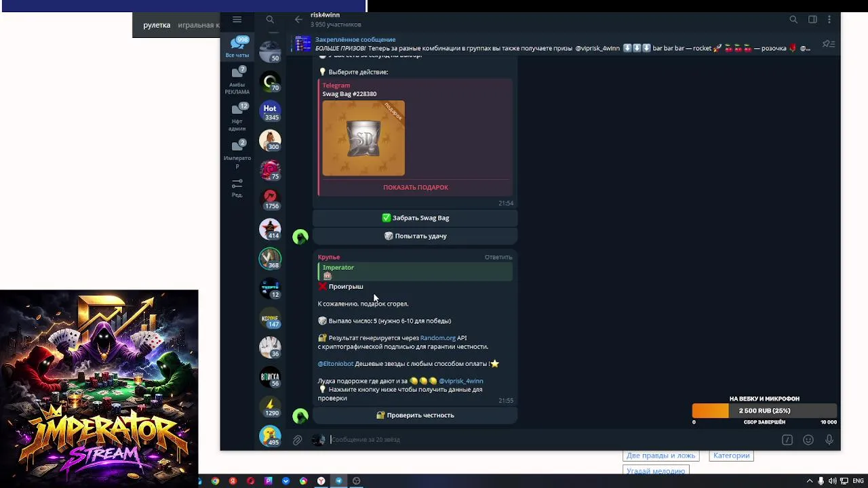Open Telegram from the taskbar
The height and width of the screenshot is (488, 868).
(x=338, y=481)
